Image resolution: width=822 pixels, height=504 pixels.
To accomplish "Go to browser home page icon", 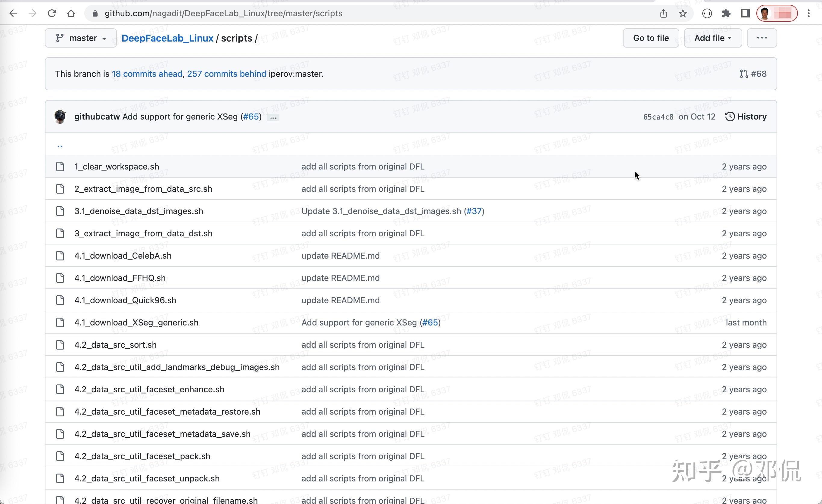I will tap(71, 13).
